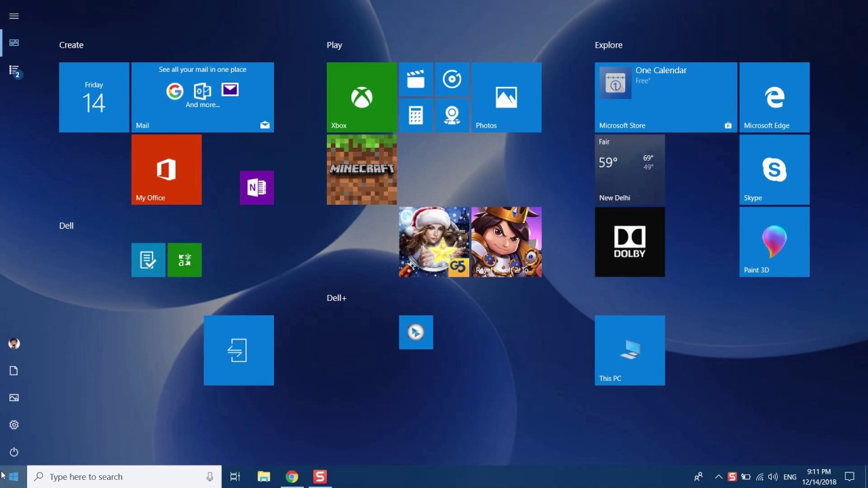Open the Action Center notifications icon

click(x=850, y=476)
